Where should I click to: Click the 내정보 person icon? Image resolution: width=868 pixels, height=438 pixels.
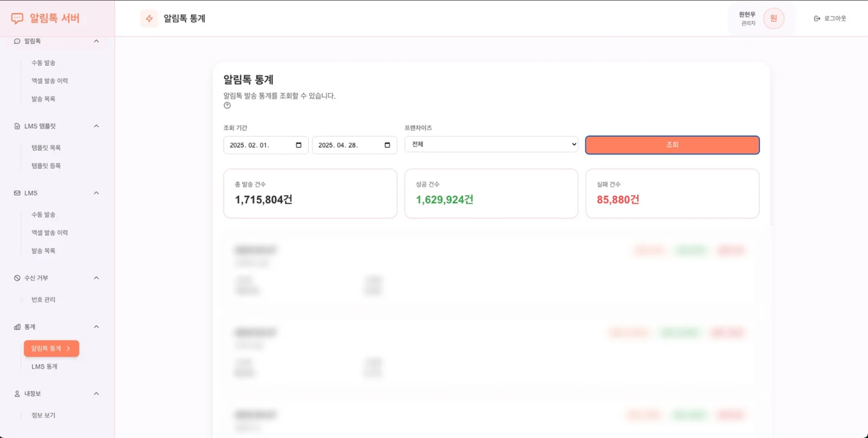coord(17,394)
